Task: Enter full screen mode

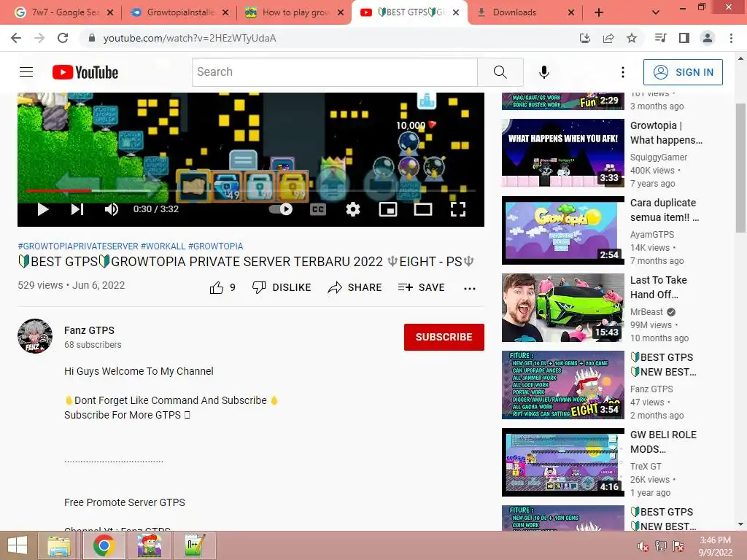Action: pyautogui.click(x=458, y=209)
